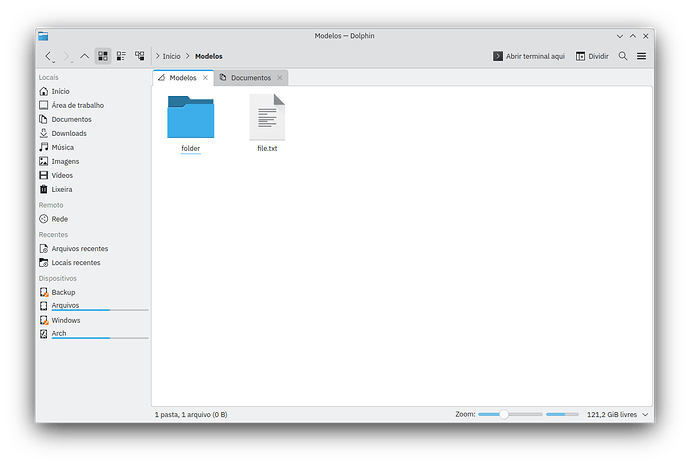Screen dimensions: 690x465
Task: Close the Documentos tab
Action: [x=279, y=78]
